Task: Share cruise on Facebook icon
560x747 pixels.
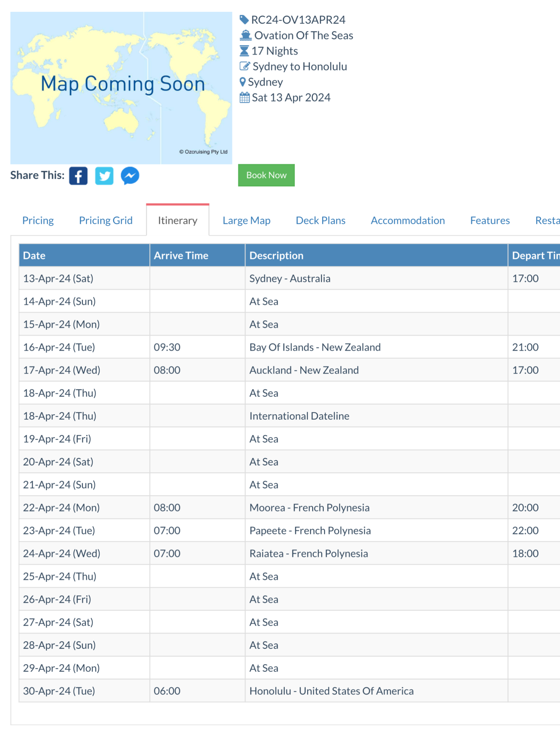Action: (x=78, y=176)
